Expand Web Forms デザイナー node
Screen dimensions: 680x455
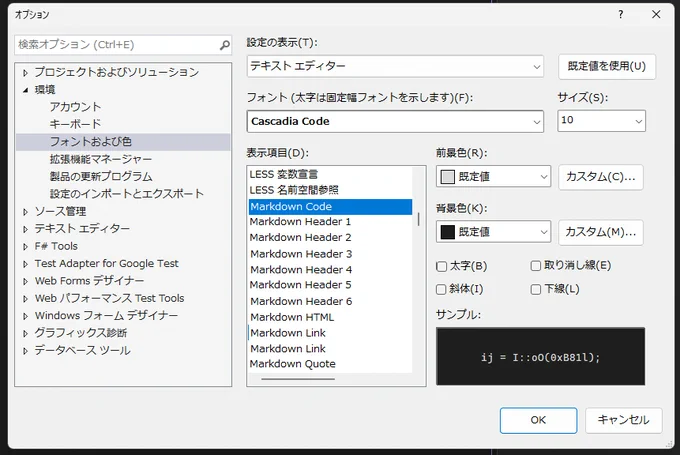(x=25, y=281)
